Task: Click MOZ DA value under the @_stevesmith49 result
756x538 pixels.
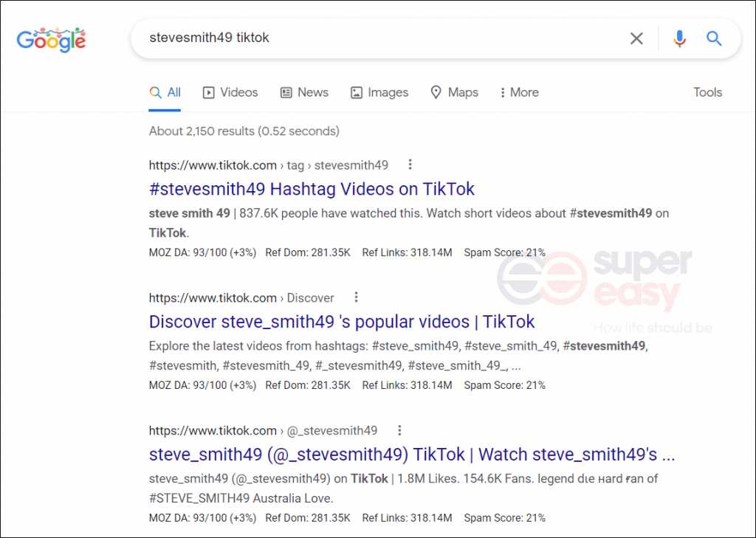Action: point(202,518)
